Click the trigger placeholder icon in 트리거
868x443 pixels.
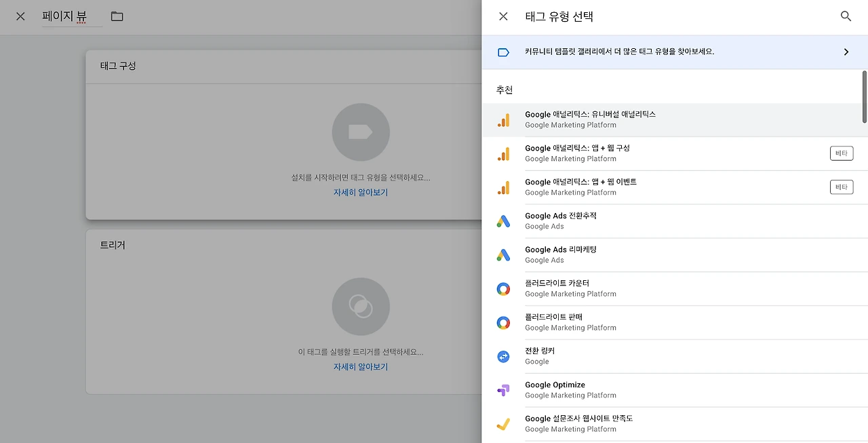click(361, 307)
